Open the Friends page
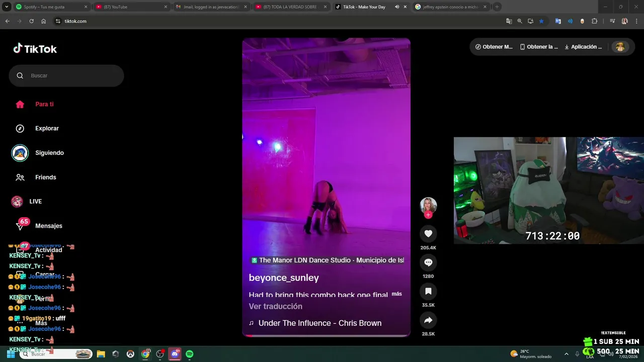The width and height of the screenshot is (644, 362). click(x=45, y=177)
